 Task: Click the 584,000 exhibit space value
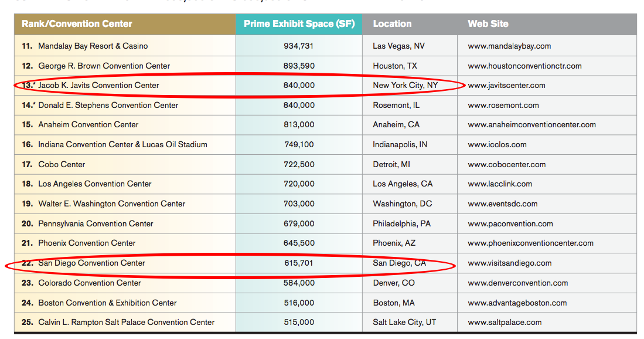pos(299,283)
